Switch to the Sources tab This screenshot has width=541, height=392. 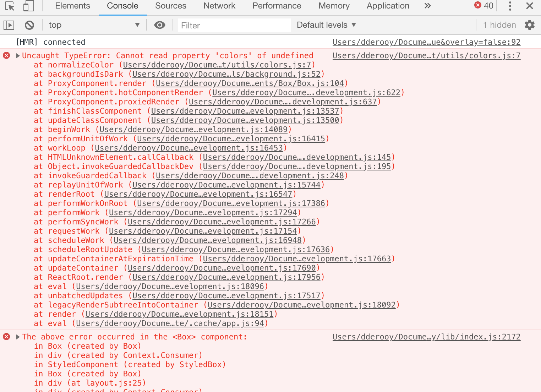pos(171,6)
